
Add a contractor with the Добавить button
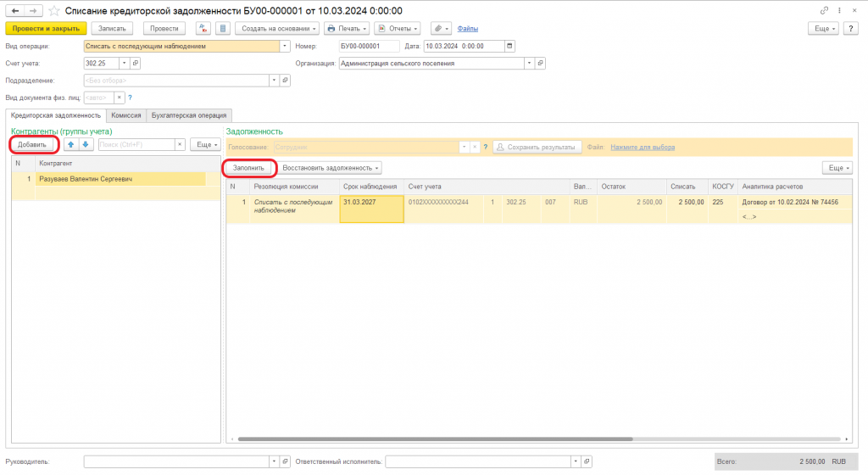(32, 144)
